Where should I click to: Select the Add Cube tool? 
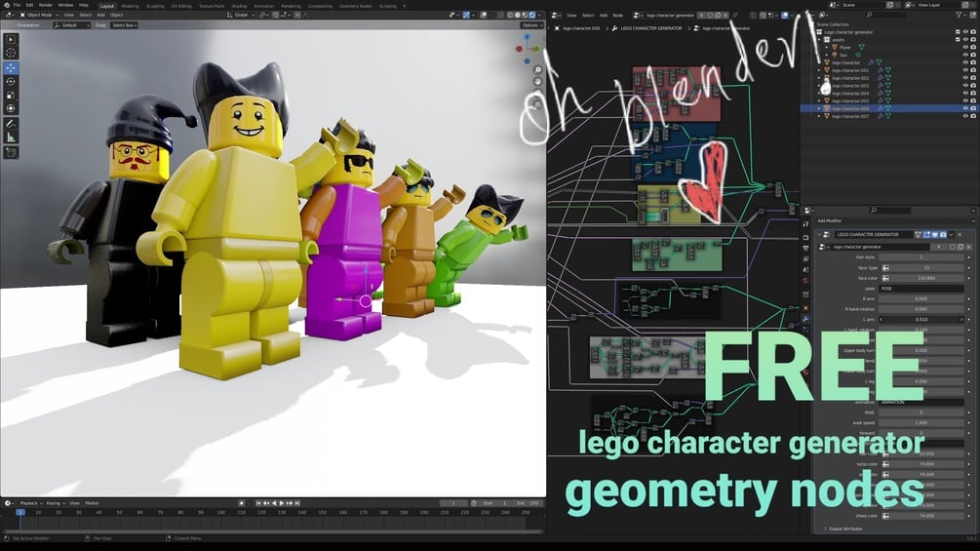[11, 152]
